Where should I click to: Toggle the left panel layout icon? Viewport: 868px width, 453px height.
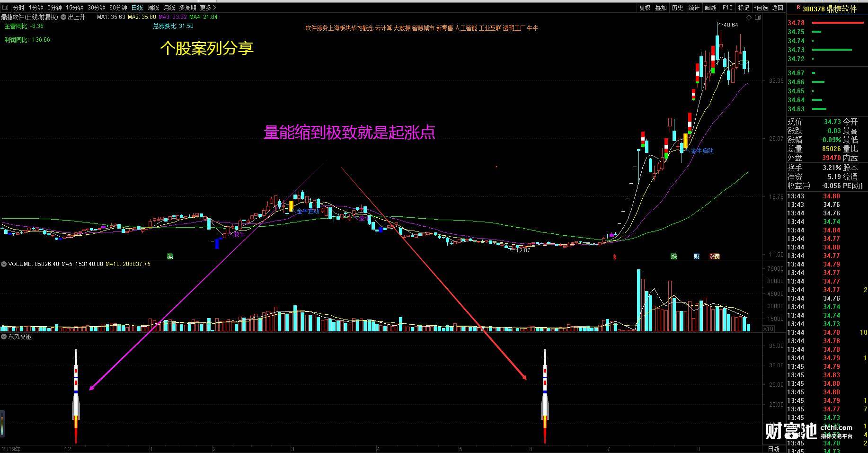click(x=5, y=8)
